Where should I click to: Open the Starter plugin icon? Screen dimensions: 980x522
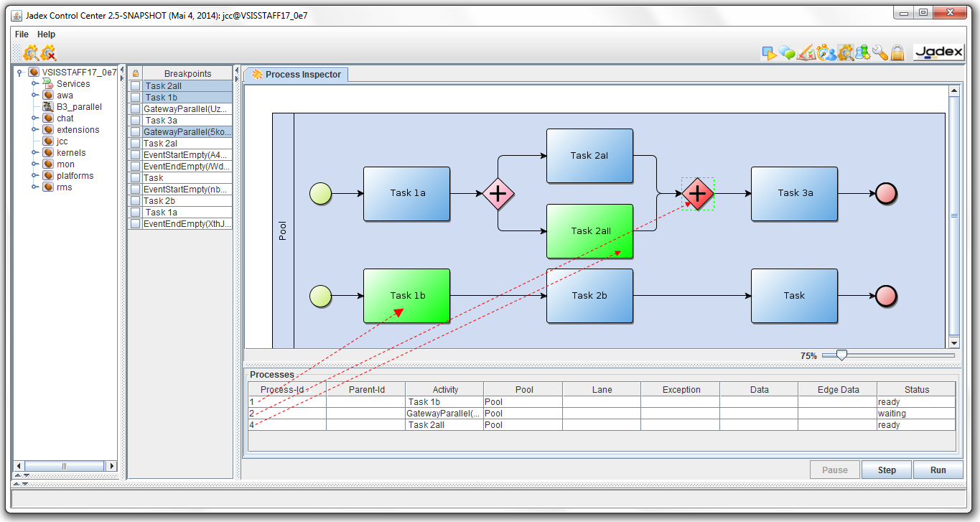tap(769, 52)
